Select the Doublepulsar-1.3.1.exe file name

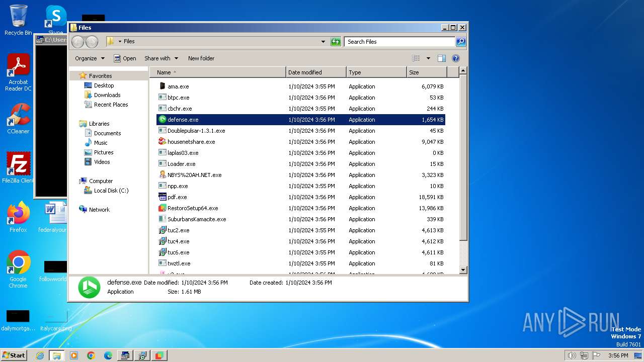point(196,131)
